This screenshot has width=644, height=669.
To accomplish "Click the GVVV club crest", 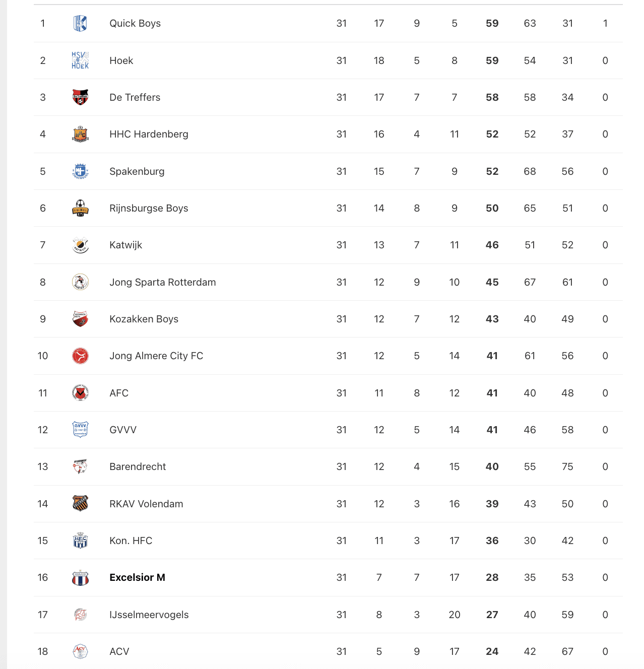I will click(80, 430).
